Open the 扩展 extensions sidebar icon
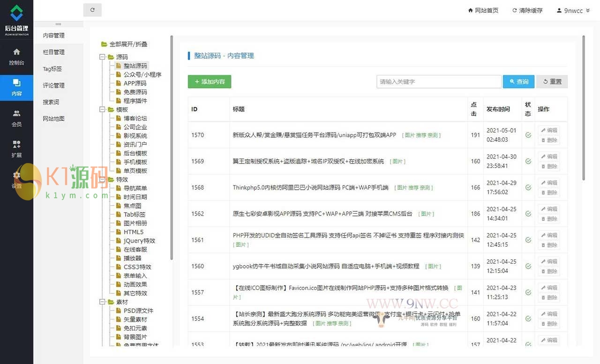The image size is (600, 364). click(x=16, y=144)
